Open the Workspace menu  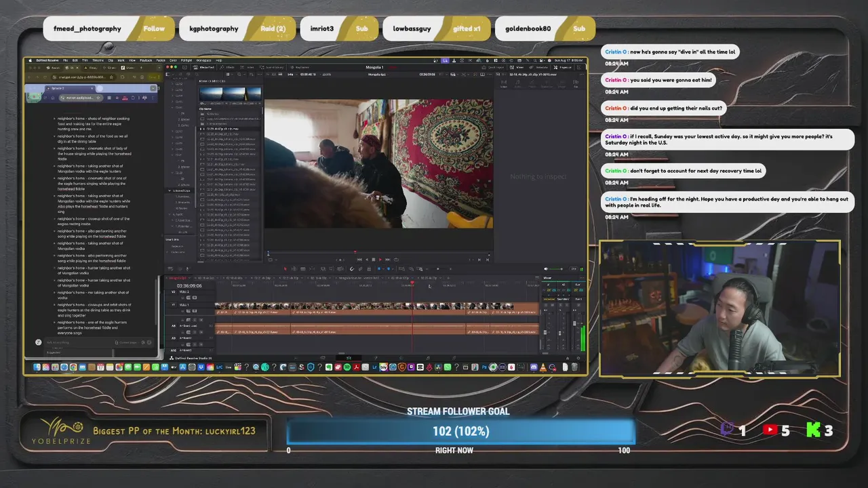tap(203, 60)
